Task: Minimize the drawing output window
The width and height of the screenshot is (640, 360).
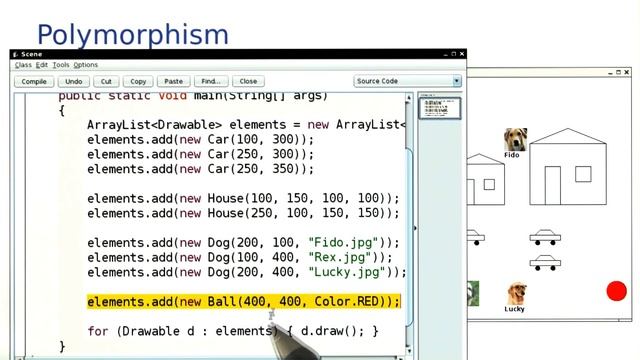Action: click(610, 72)
